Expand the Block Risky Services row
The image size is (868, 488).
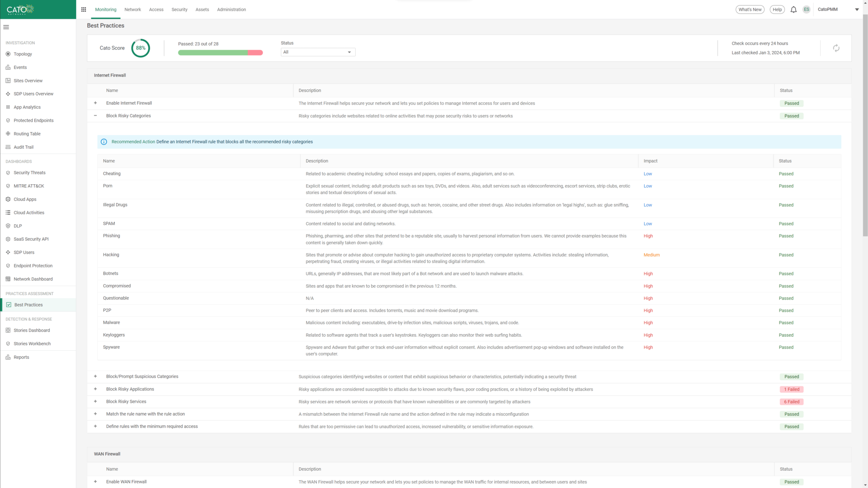pyautogui.click(x=95, y=401)
